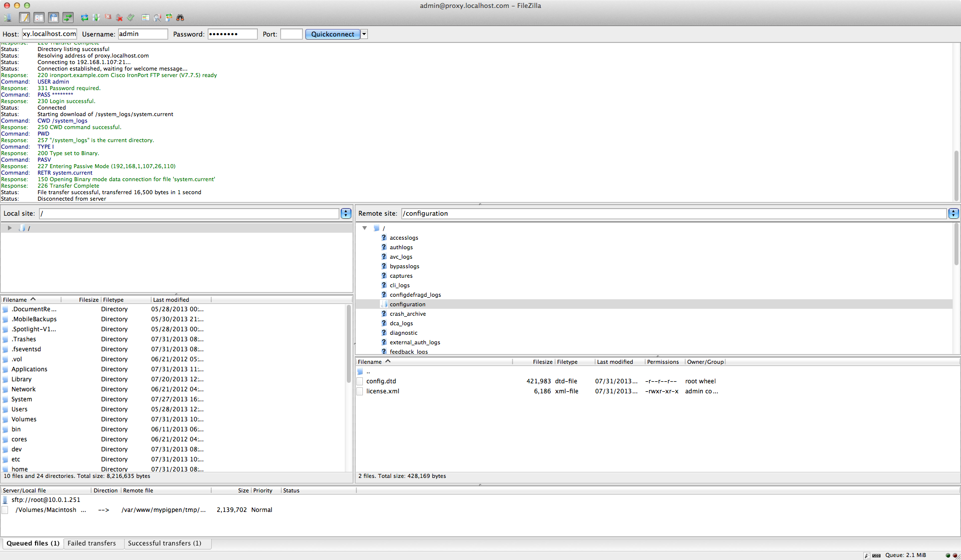Open the Site Manager

pyautogui.click(x=8, y=18)
